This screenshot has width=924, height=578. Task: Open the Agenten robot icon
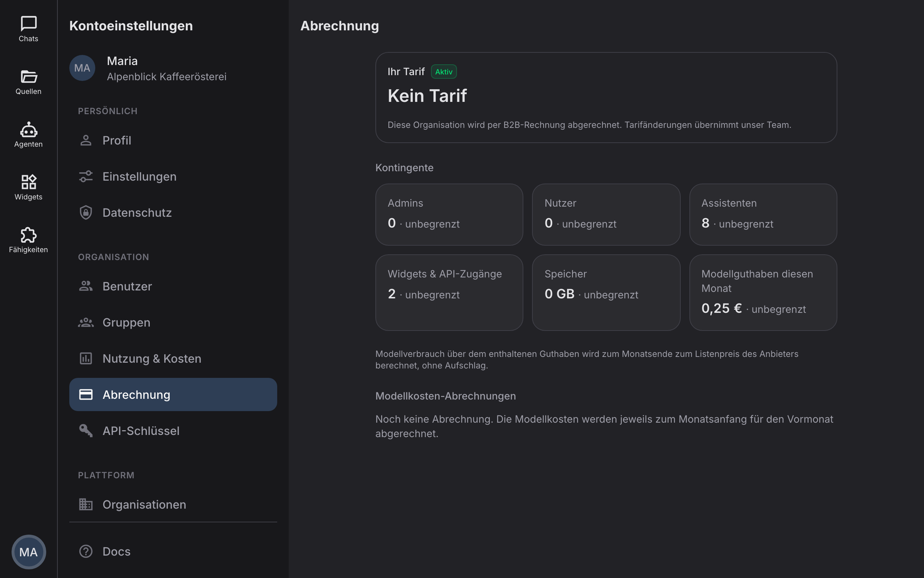coord(29,130)
